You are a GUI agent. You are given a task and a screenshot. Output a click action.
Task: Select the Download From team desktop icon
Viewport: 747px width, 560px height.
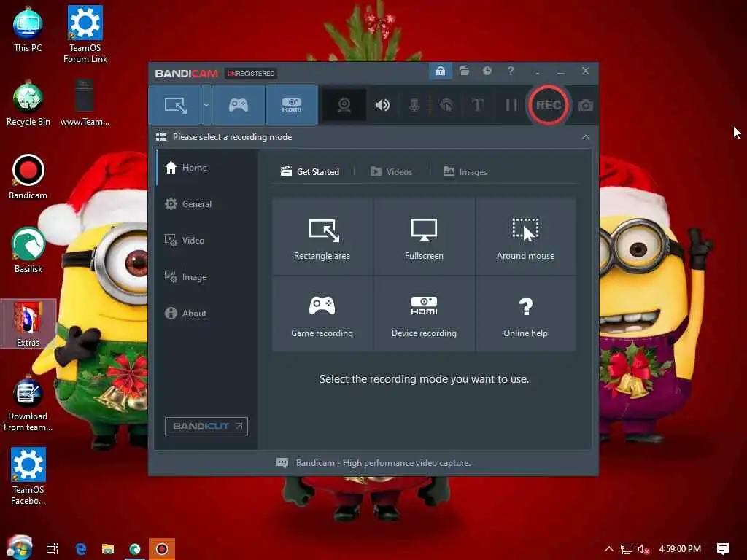pyautogui.click(x=28, y=404)
